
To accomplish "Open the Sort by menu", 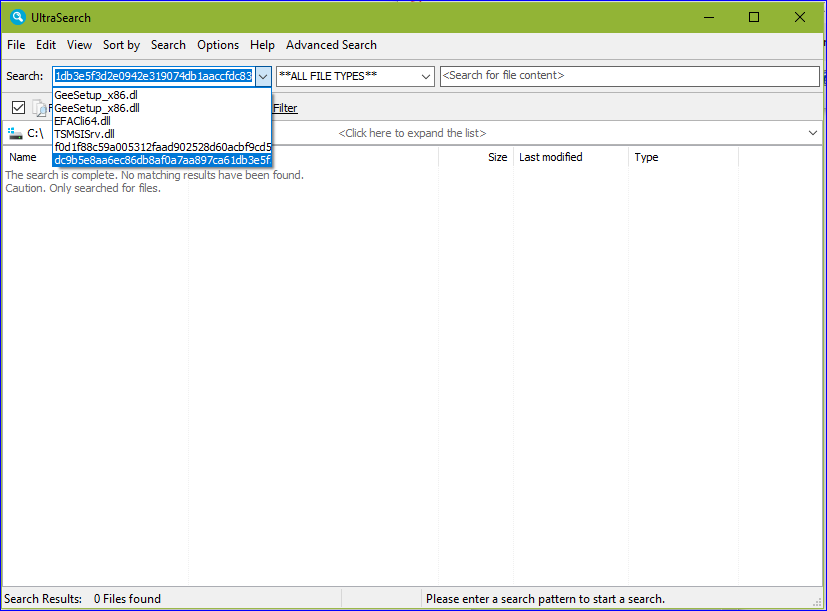I will point(121,45).
